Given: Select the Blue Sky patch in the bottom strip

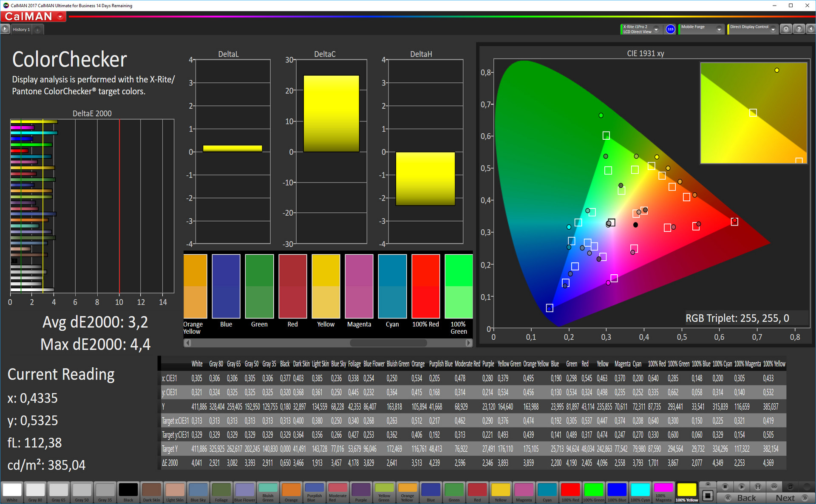Looking at the screenshot, I should click(198, 493).
